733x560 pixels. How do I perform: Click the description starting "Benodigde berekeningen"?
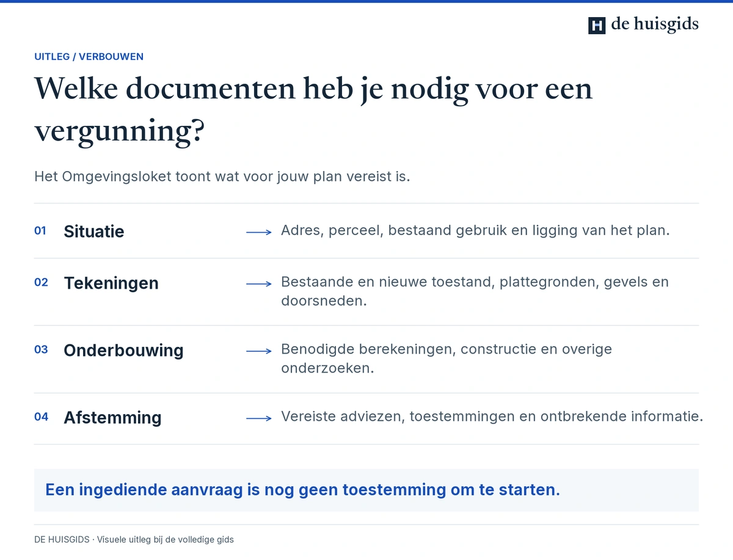point(447,358)
